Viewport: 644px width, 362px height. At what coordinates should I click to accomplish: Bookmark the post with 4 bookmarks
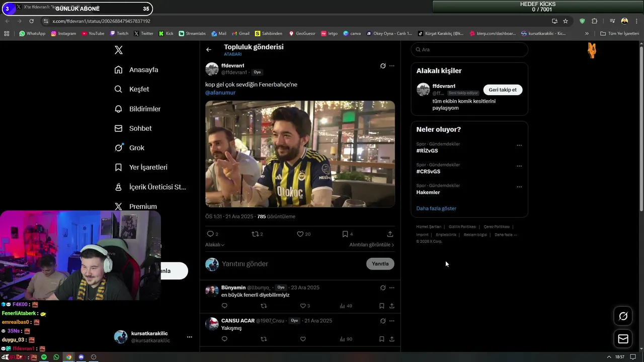tap(345, 234)
